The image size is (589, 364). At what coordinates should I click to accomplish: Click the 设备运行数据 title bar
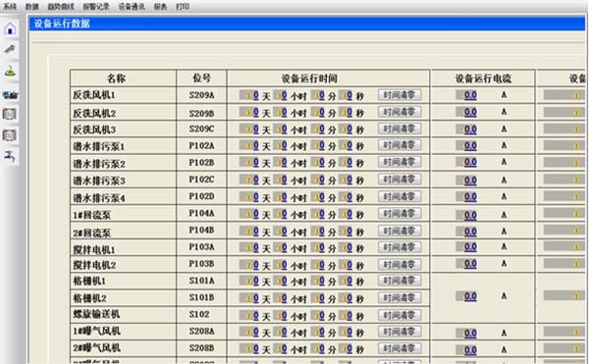tap(307, 24)
